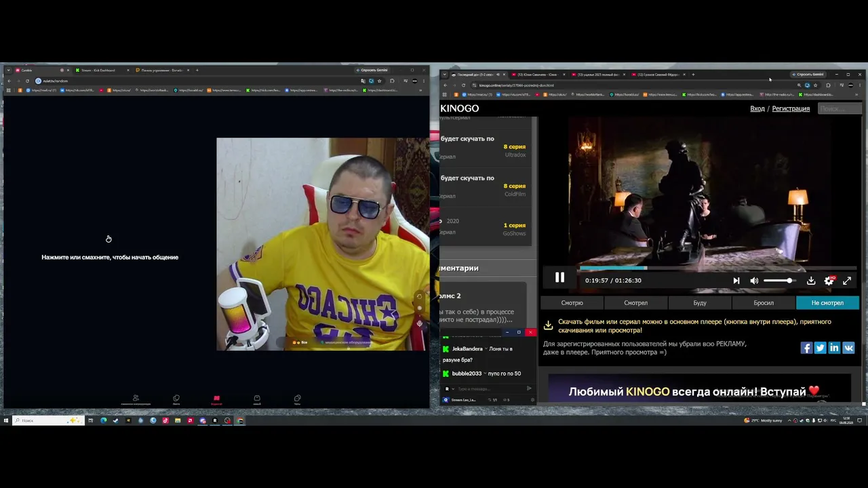868x488 pixels.
Task: Mark the series as "Буду"
Action: pos(700,303)
